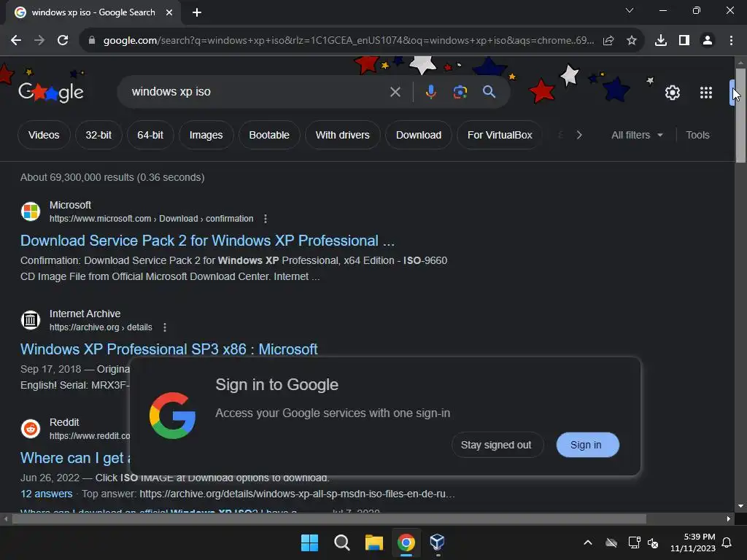
Task: Click the Chrome taskbar icon
Action: (406, 542)
